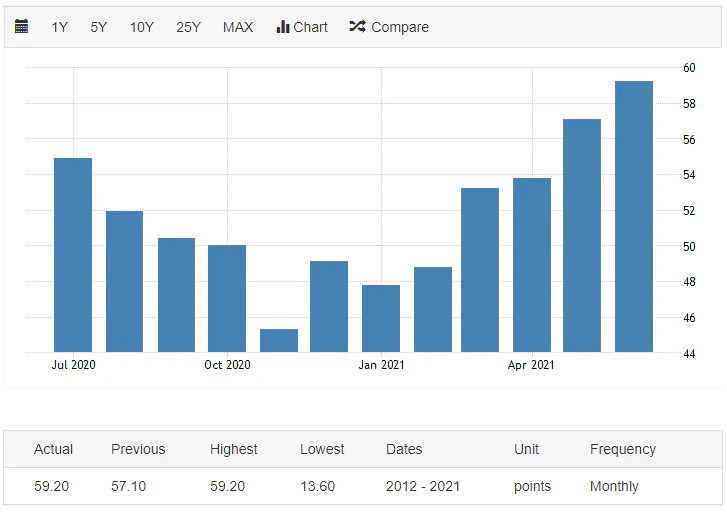The width and height of the screenshot is (727, 512).
Task: Switch to the 5Y time range
Action: (x=98, y=27)
